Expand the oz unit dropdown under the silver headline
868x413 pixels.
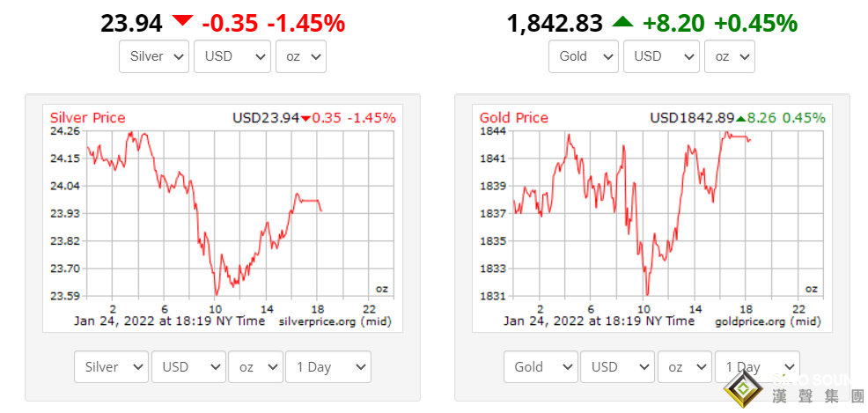(x=300, y=56)
